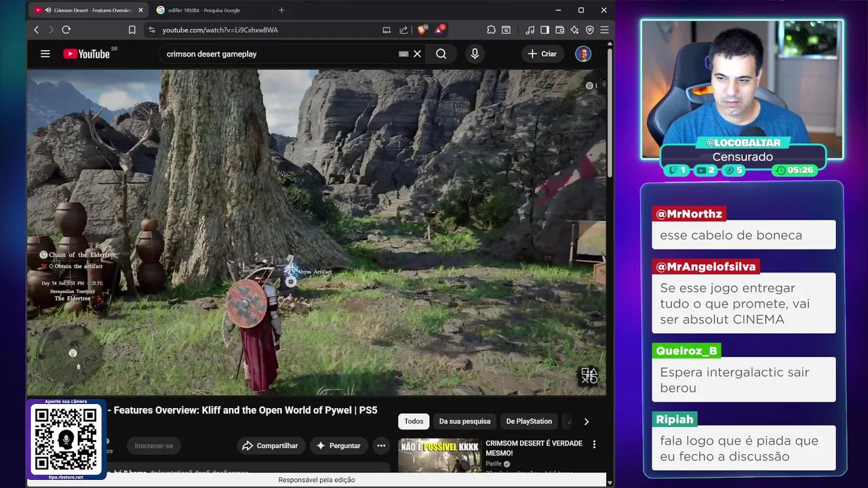Click the Ripiah chat username
This screenshot has height=488, width=868.
coord(675,419)
